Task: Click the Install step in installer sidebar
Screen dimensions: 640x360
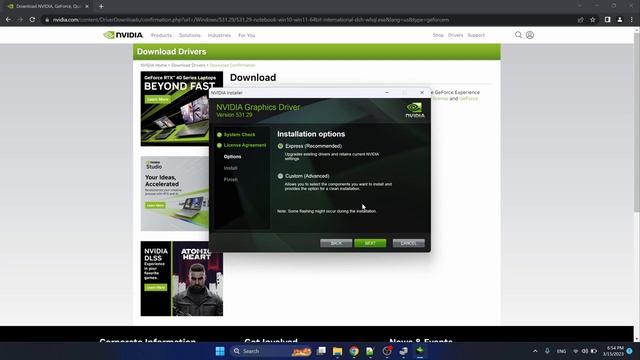Action: click(231, 168)
